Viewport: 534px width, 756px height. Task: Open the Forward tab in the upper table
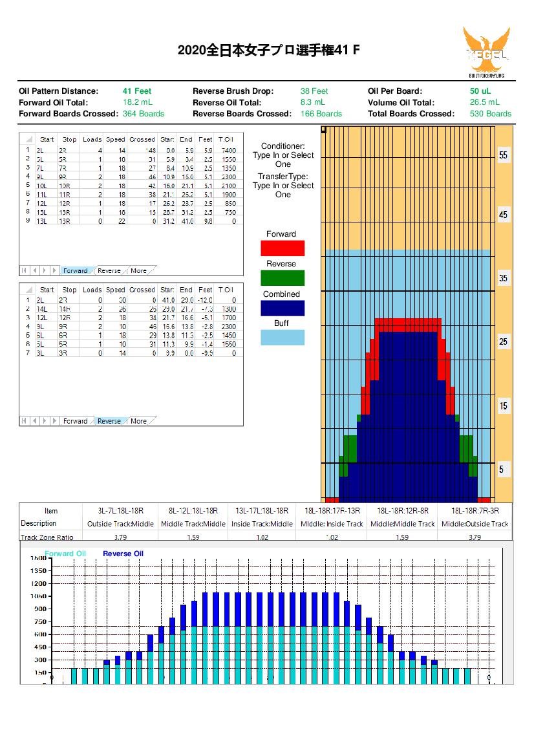(x=76, y=270)
